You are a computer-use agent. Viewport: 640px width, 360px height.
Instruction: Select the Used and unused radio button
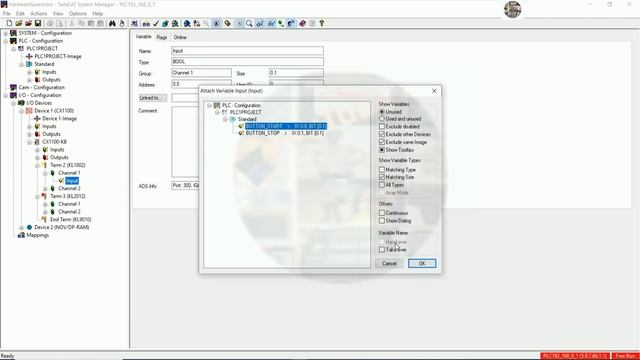382,119
